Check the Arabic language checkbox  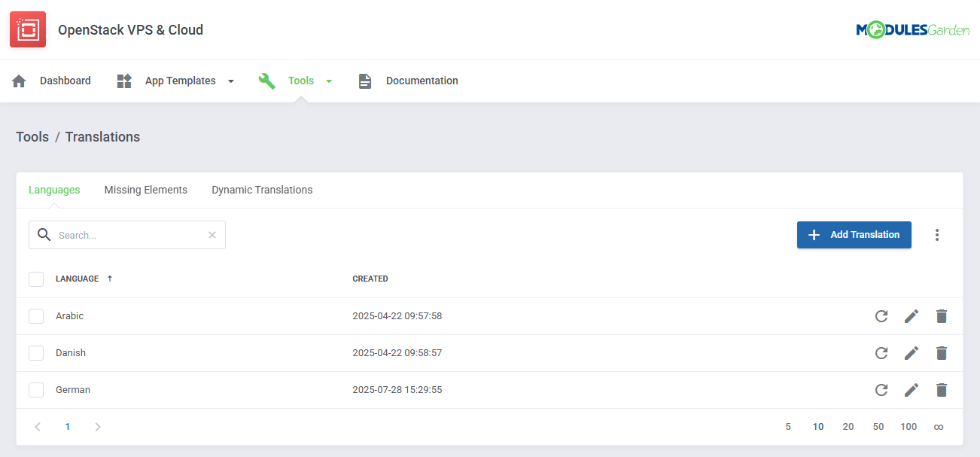coord(36,316)
